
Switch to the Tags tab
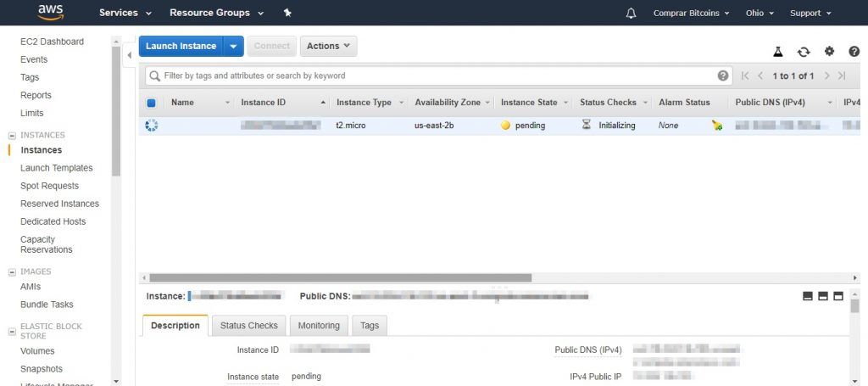[370, 326]
